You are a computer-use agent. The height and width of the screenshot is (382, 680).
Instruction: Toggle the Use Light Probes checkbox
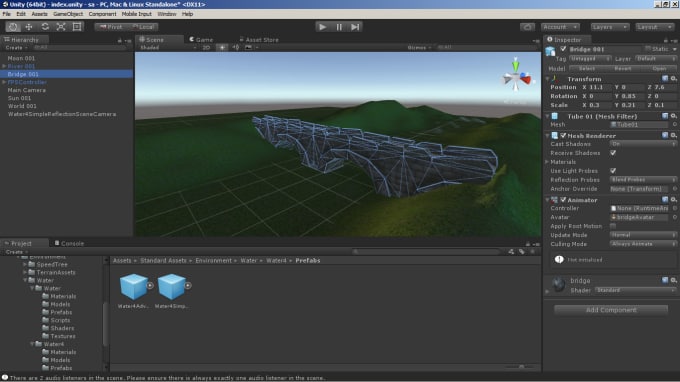point(613,170)
